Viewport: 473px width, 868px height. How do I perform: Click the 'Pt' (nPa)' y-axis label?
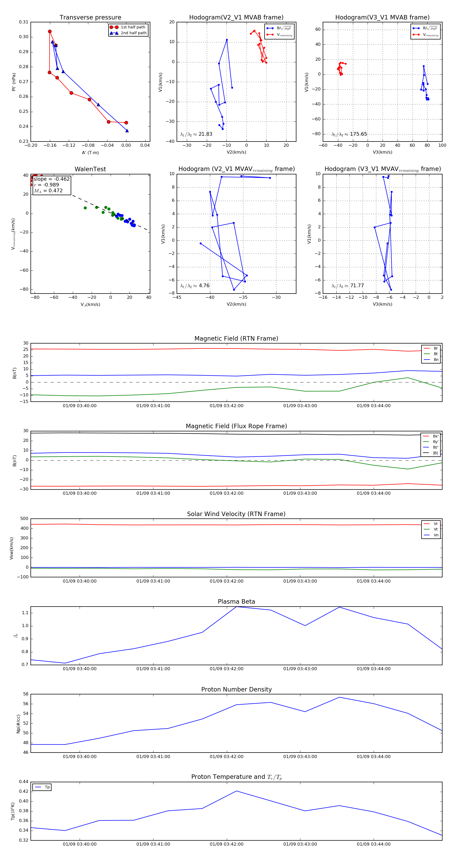tap(14, 82)
